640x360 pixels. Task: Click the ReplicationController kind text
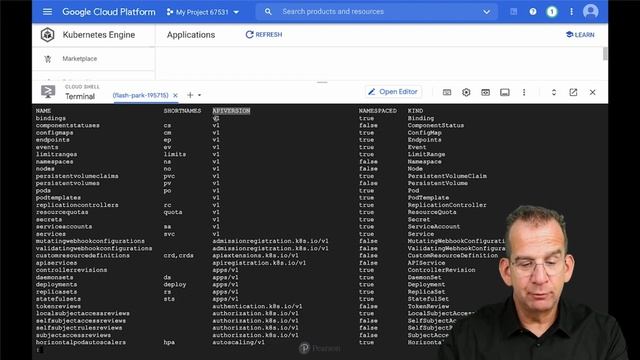[x=447, y=205]
